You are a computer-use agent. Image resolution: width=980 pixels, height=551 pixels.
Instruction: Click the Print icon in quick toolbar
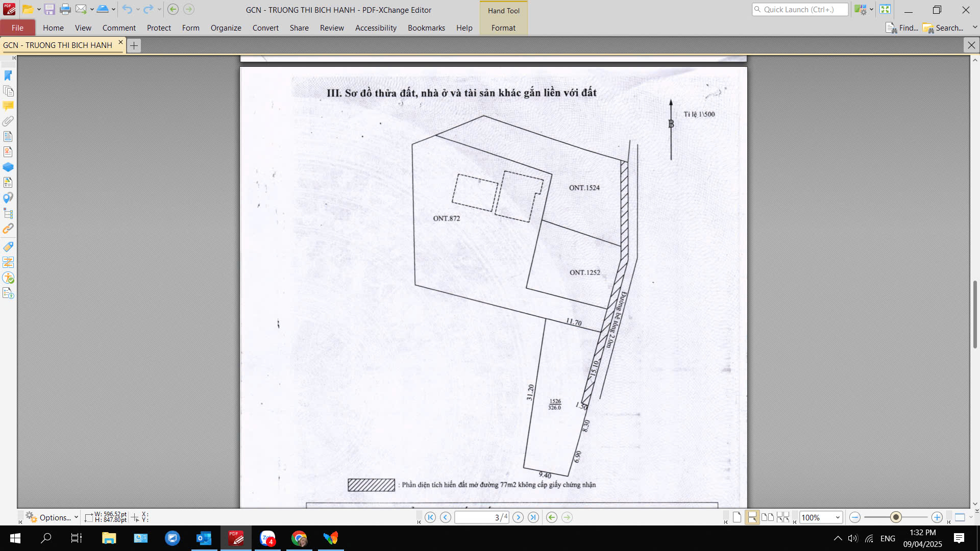pos(65,9)
